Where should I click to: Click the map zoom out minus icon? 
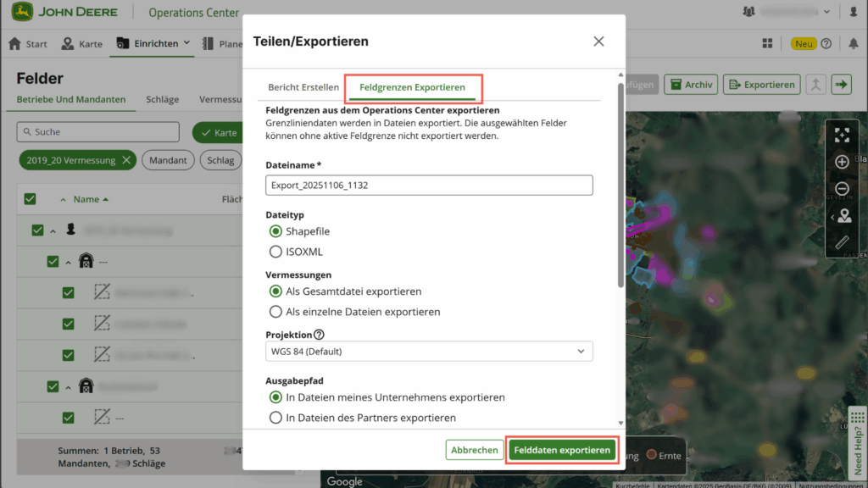pos(842,189)
